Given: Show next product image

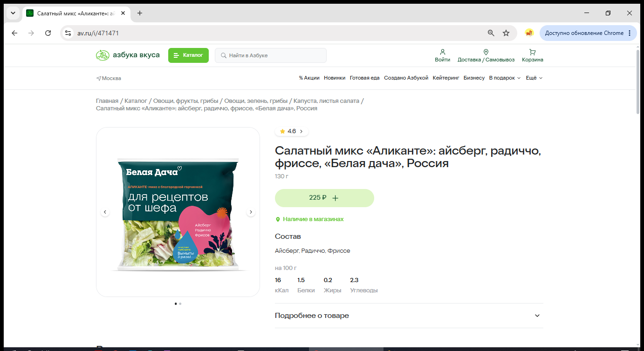Looking at the screenshot, I should click(251, 212).
